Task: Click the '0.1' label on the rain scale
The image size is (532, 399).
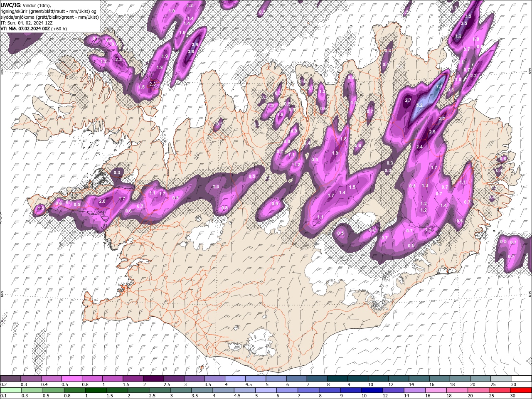Action: (x=3, y=396)
